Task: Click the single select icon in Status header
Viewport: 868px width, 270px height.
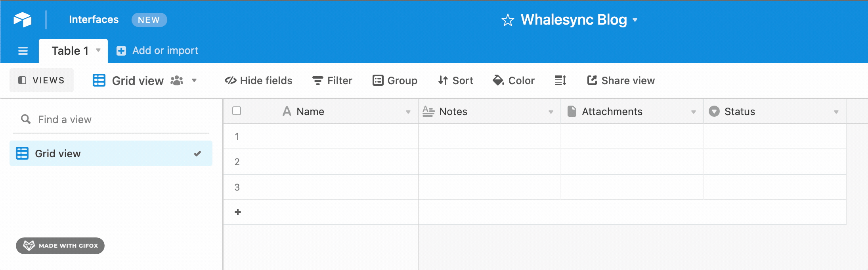Action: pyautogui.click(x=714, y=111)
